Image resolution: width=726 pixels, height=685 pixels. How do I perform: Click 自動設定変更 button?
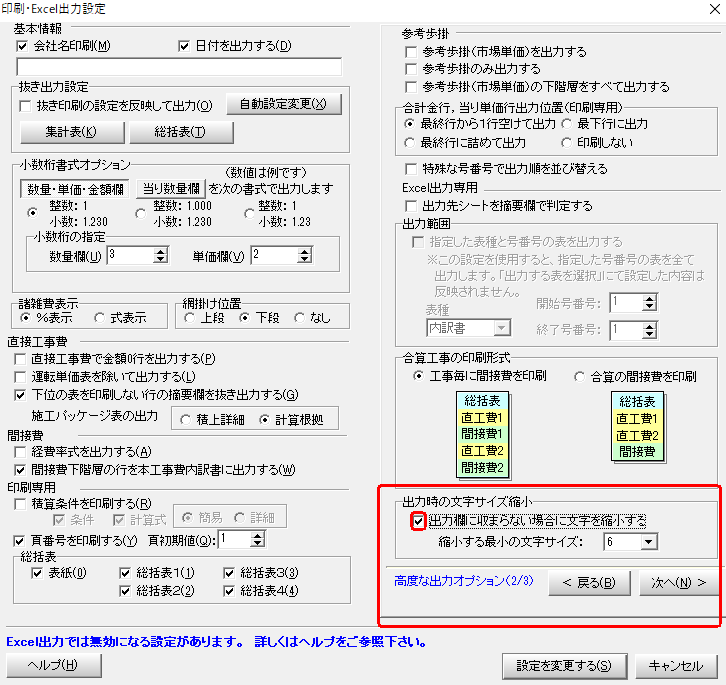[284, 104]
